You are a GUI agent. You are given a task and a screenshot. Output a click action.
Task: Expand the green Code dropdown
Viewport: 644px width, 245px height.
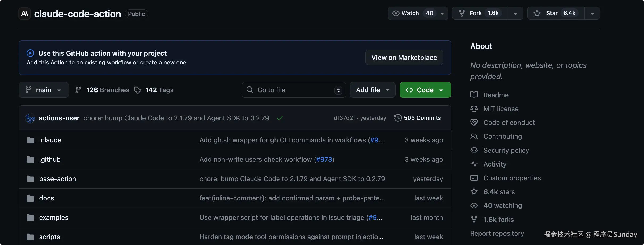click(x=425, y=90)
